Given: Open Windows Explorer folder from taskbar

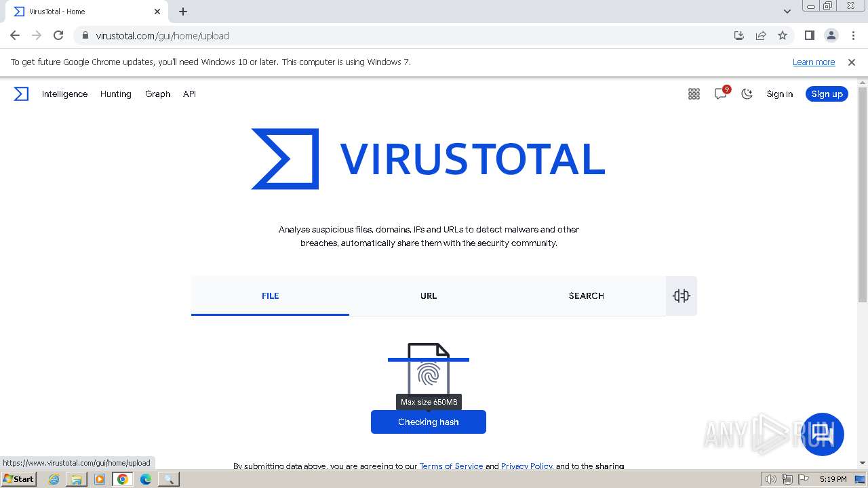Looking at the screenshot, I should 77,479.
